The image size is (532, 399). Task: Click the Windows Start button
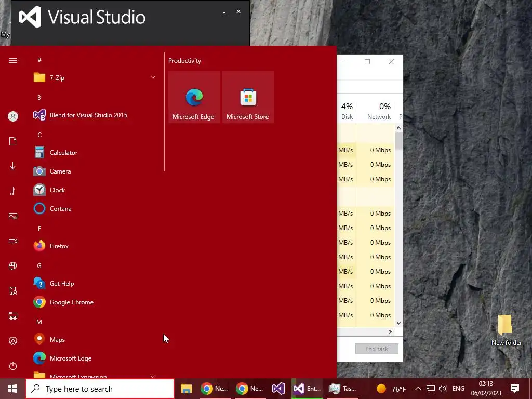[12, 389]
